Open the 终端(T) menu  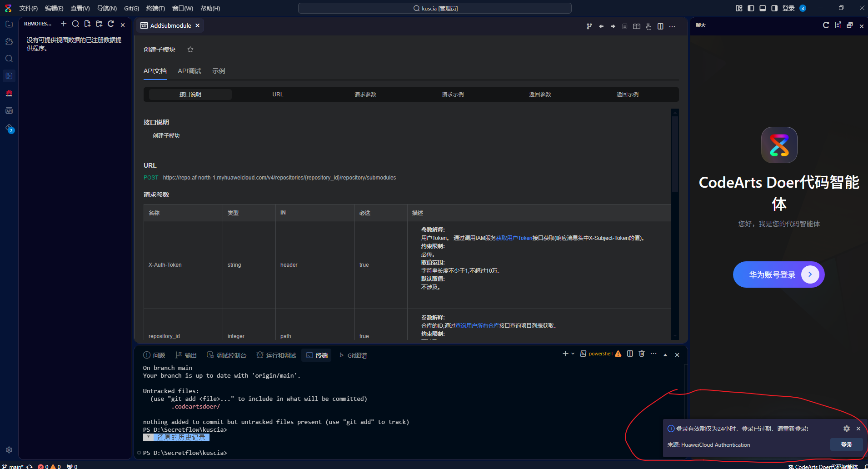[x=155, y=8]
